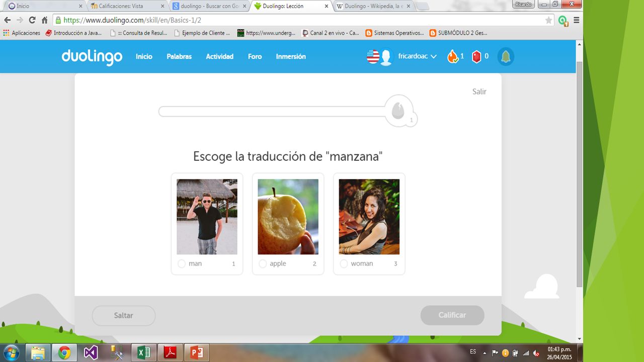Open SUBMÓDULO 2 Ges... bookmark
The width and height of the screenshot is (644, 362).
[458, 33]
